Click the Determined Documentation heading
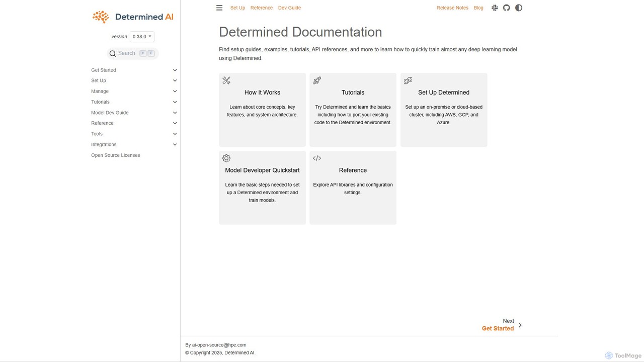The image size is (644, 362). pos(300,32)
